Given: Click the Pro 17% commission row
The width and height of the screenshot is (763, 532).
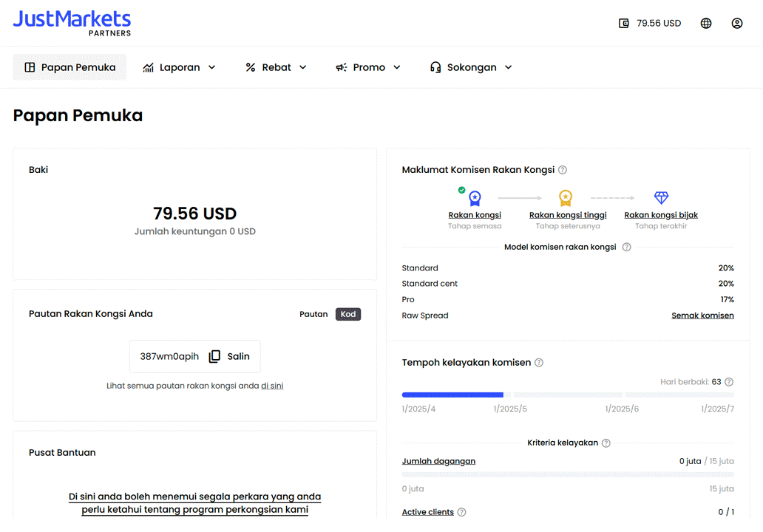Looking at the screenshot, I should click(x=568, y=299).
